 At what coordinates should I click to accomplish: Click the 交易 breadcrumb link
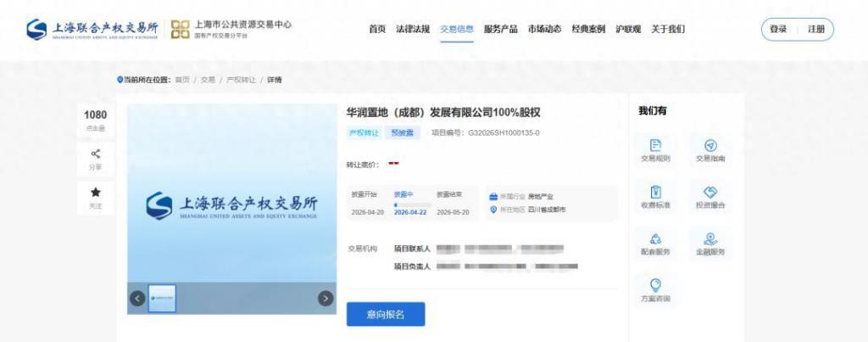tap(209, 80)
